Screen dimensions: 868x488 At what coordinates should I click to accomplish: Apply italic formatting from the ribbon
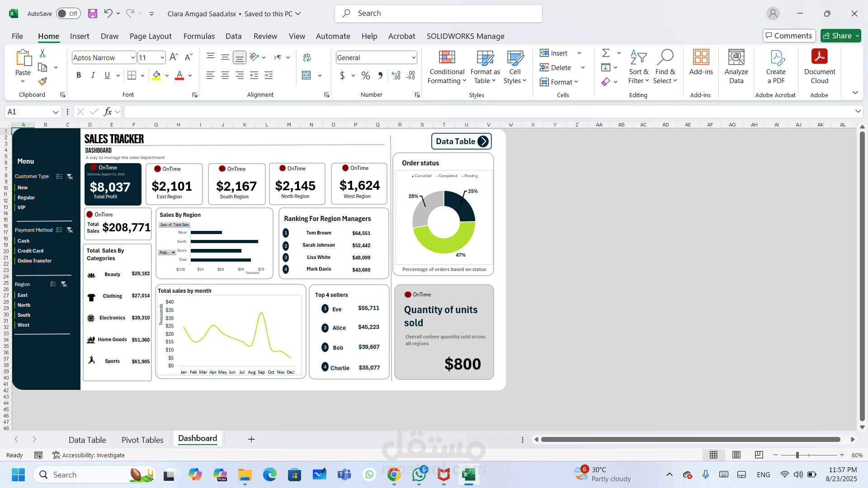[x=93, y=75]
